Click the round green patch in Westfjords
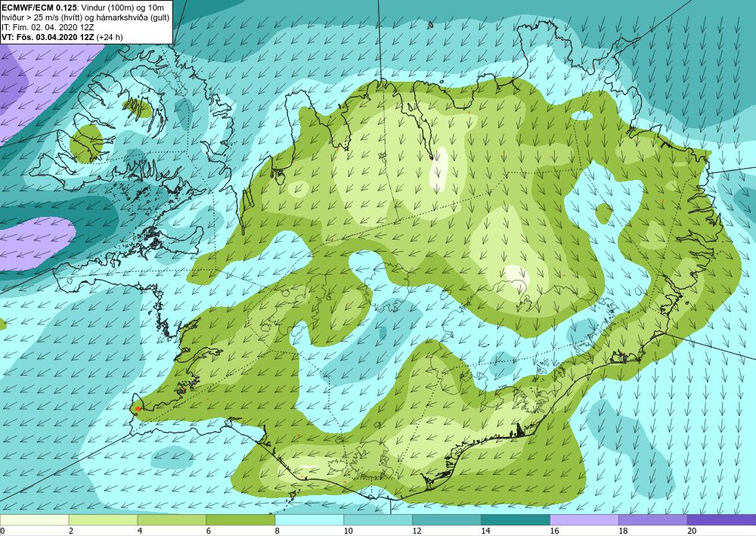The width and height of the screenshot is (756, 536). pos(87,143)
